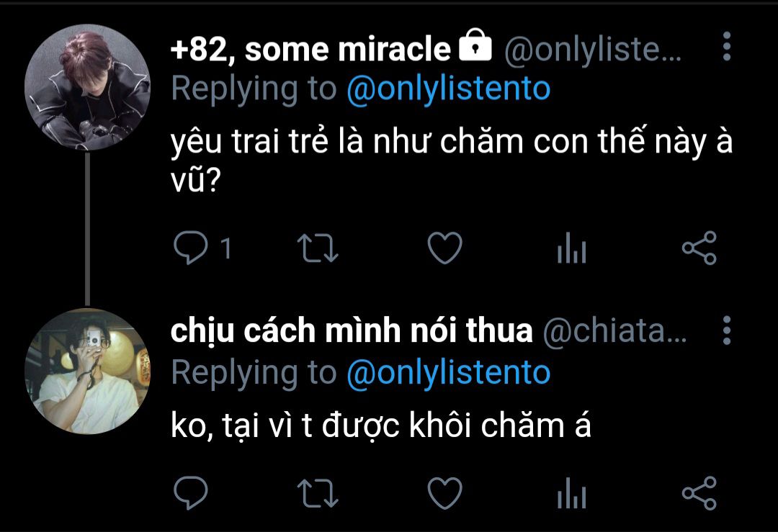
Task: View analytics of the second tweet
Action: (571, 493)
